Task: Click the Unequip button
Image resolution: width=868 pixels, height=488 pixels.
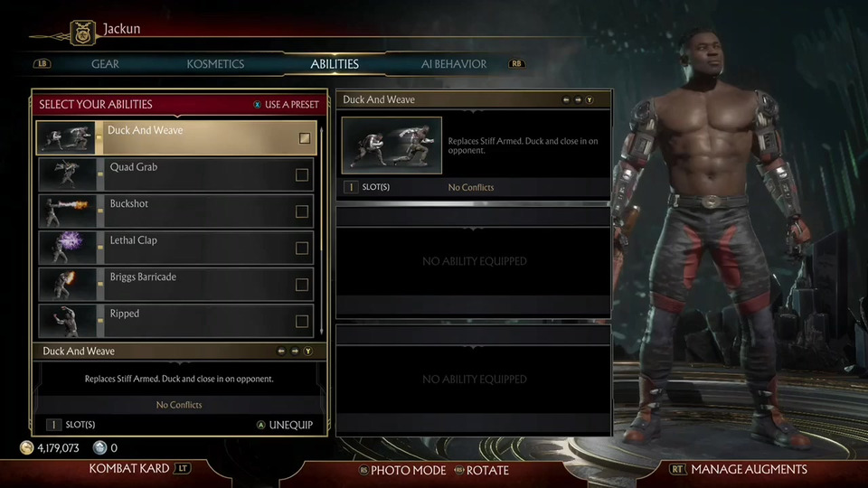Action: coord(285,425)
